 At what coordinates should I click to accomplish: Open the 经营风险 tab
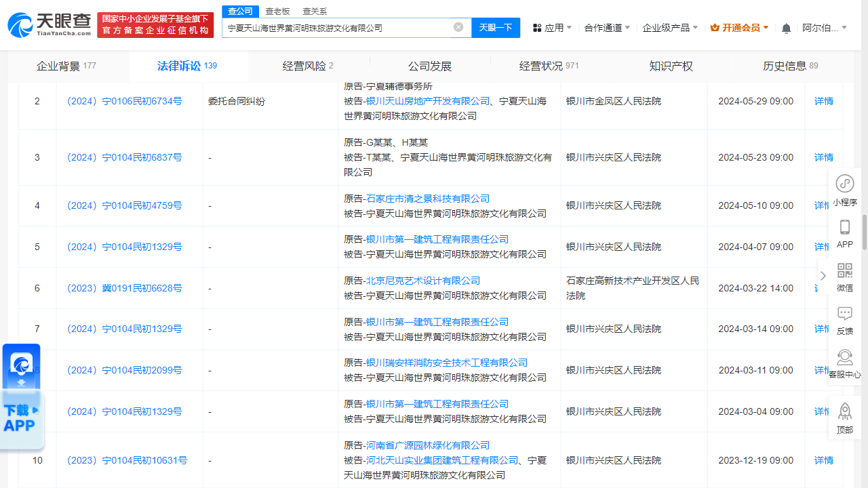308,66
